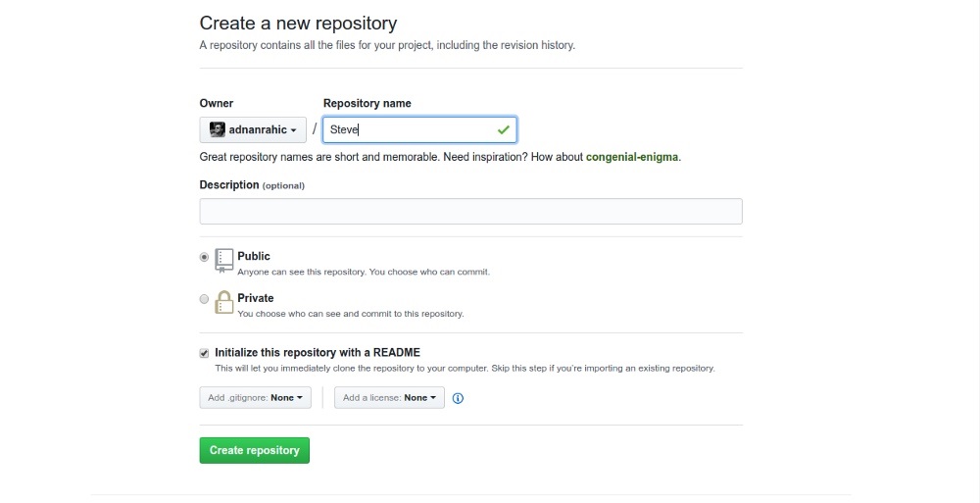Use the suggested name congenial-enigma link

[632, 157]
